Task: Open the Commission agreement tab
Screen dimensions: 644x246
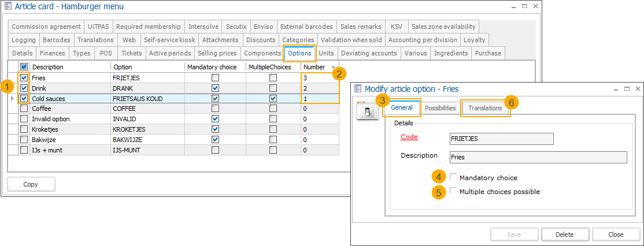Action: (x=46, y=27)
